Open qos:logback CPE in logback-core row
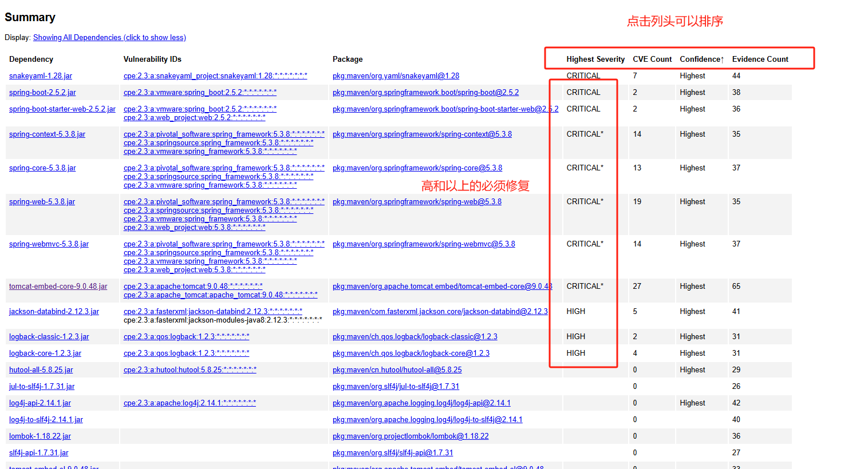The image size is (868, 469). click(186, 353)
